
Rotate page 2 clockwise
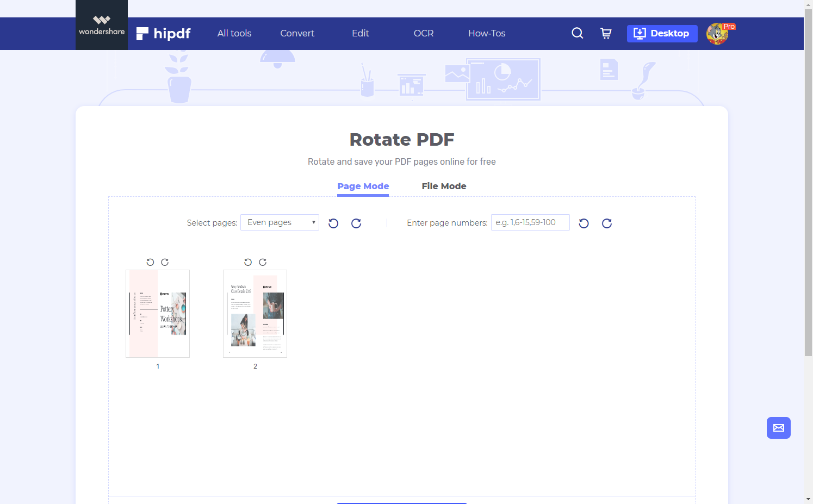[x=263, y=262]
